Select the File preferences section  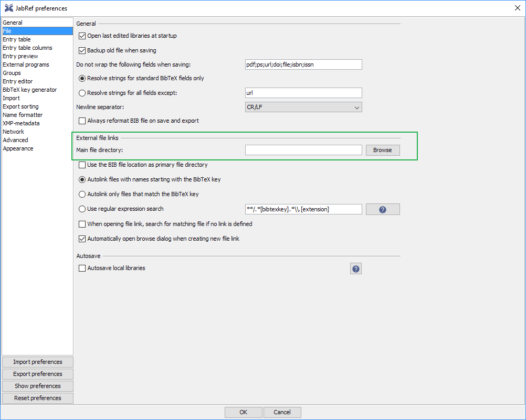coord(37,31)
